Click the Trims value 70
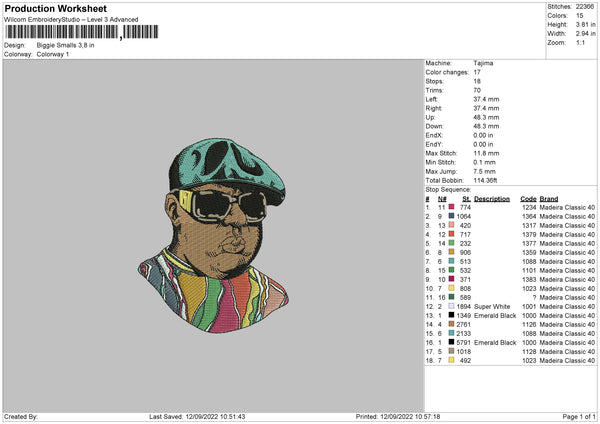The height and width of the screenshot is (424, 600). (x=477, y=90)
